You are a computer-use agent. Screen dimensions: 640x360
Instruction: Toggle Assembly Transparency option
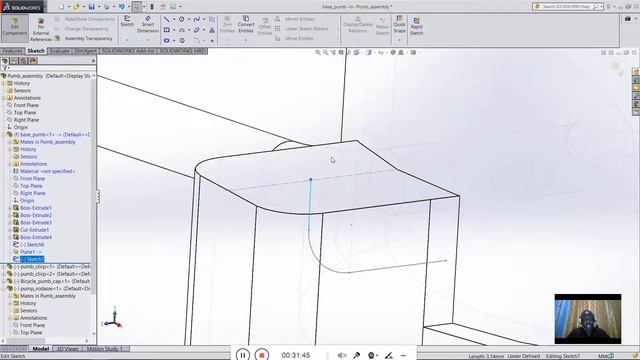tap(84, 38)
